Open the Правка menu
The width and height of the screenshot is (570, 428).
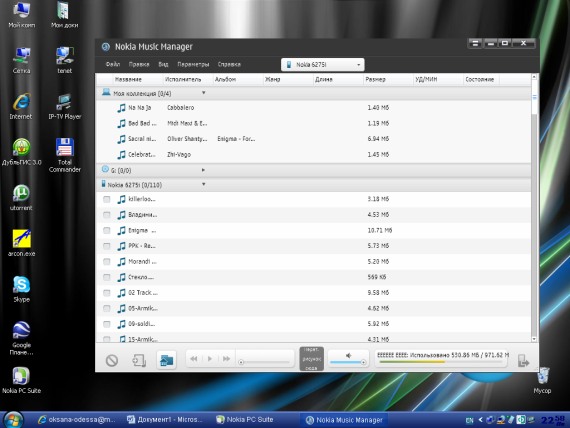139,64
